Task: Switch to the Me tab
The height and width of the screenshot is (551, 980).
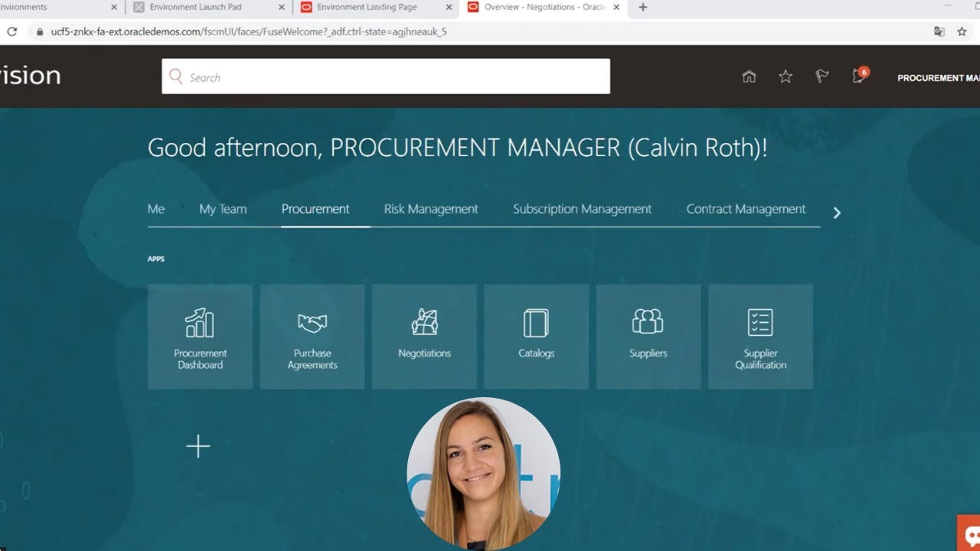Action: click(x=156, y=209)
